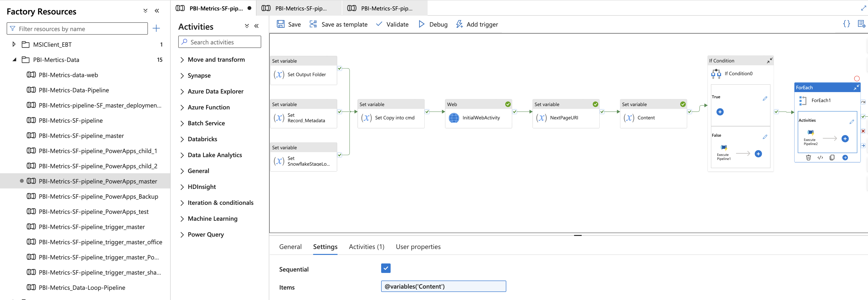Edit the False branch with pencil icon

tap(765, 137)
